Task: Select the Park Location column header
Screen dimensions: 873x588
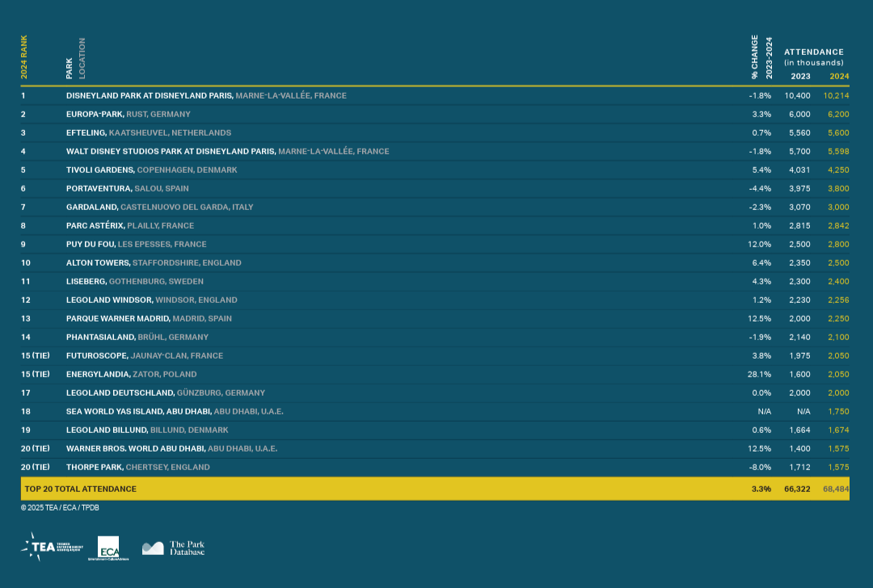Action: pyautogui.click(x=75, y=59)
